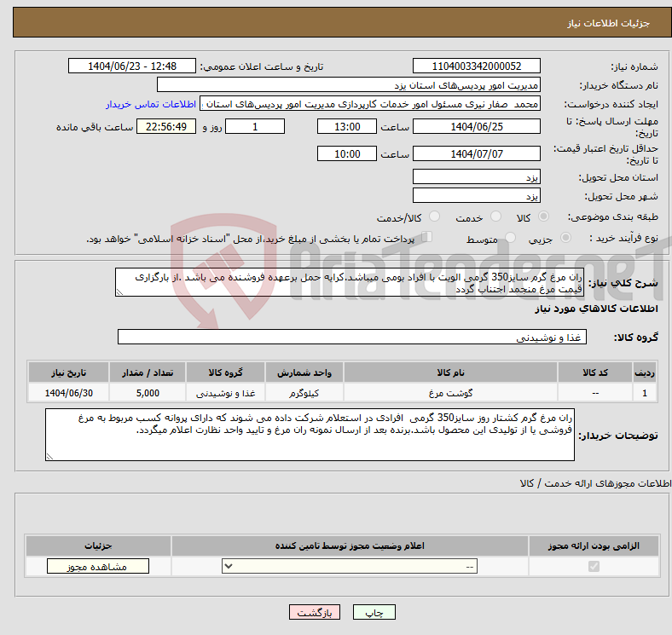Click the کد کالا column header
Image resolution: width=672 pixels, height=635 pixels.
(595, 372)
